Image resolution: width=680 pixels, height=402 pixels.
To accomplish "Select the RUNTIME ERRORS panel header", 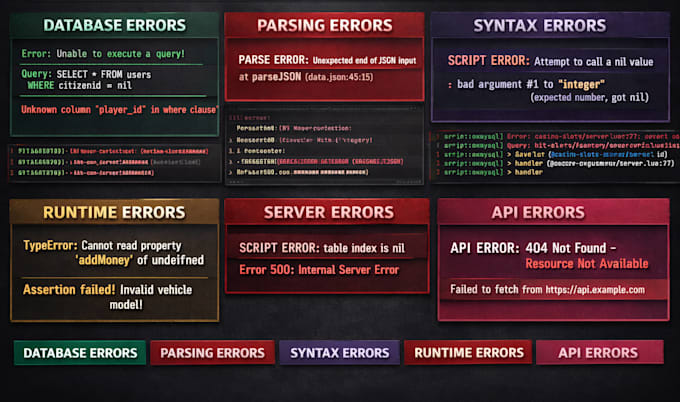I will coord(114,212).
